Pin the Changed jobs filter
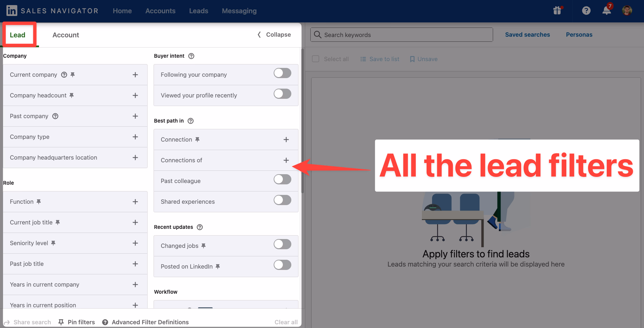Image resolution: width=644 pixels, height=328 pixels. pyautogui.click(x=203, y=246)
